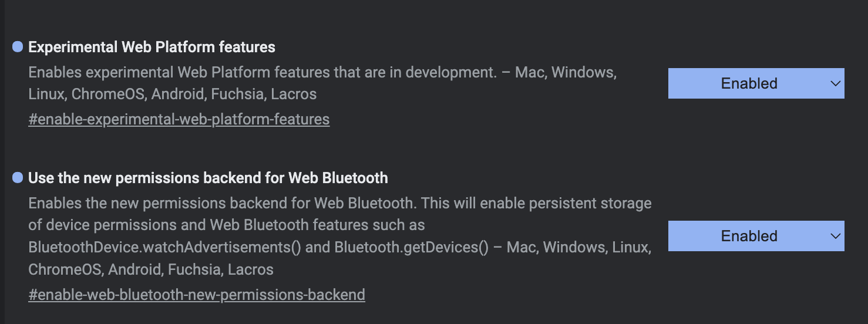Click the Use the new permissions backend heading

208,178
